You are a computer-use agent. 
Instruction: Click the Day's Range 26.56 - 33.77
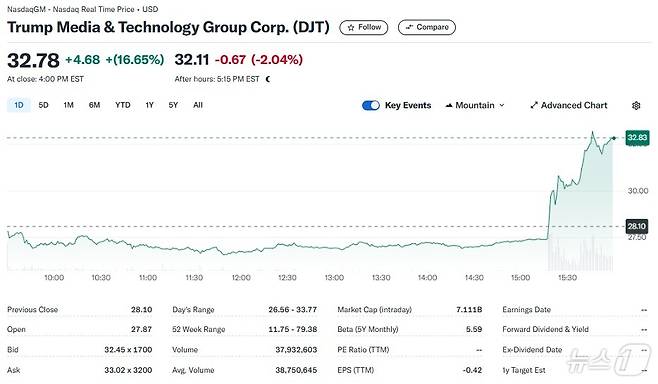tap(292, 310)
